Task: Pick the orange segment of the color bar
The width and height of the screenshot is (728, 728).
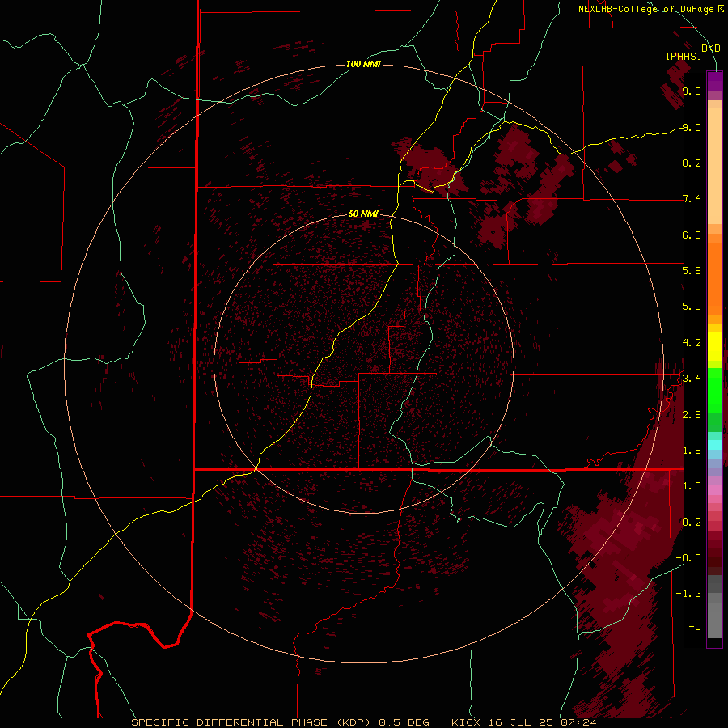Action: (714, 278)
